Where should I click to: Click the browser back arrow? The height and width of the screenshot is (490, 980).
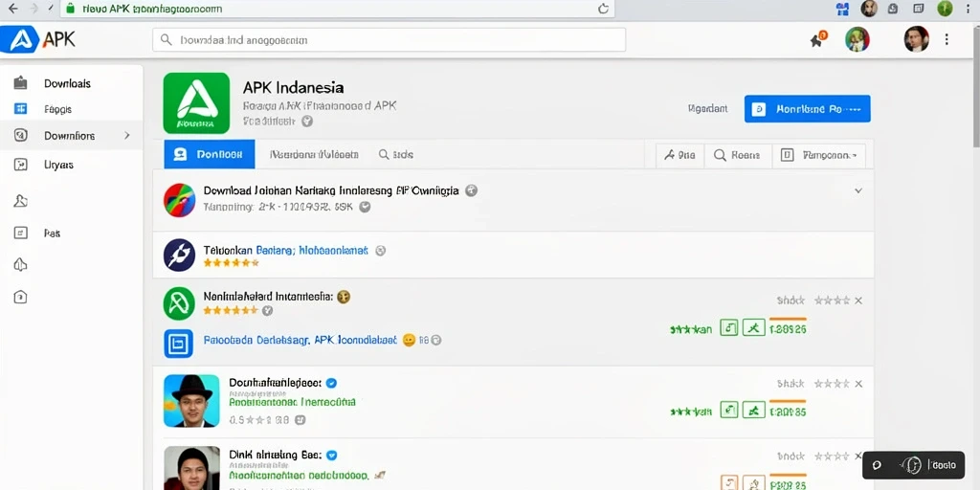point(12,8)
